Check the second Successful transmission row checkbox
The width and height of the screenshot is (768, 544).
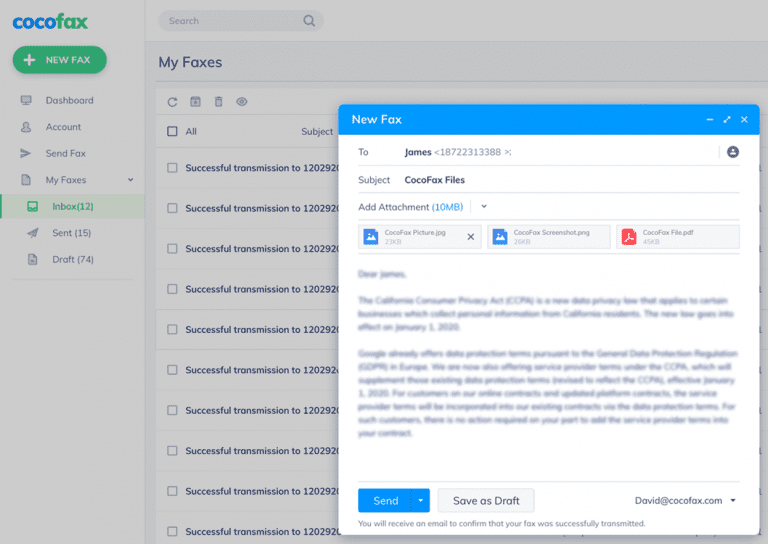pos(172,208)
